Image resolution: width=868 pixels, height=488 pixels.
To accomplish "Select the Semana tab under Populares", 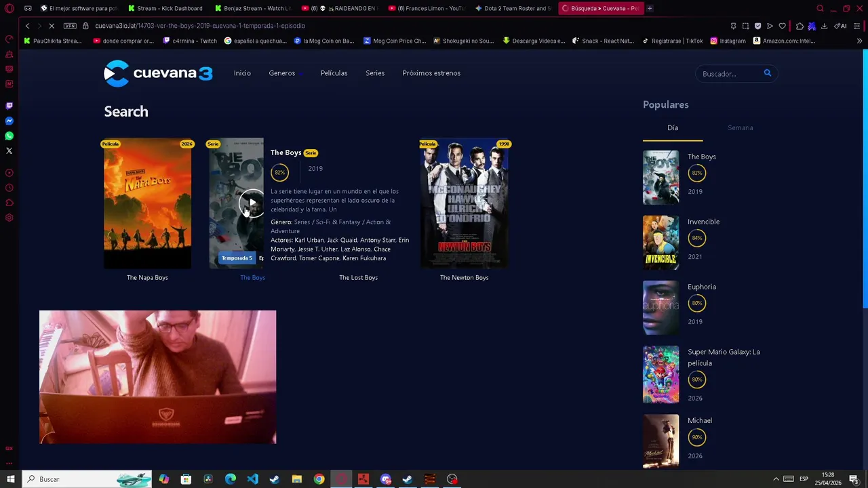I will coord(740,127).
